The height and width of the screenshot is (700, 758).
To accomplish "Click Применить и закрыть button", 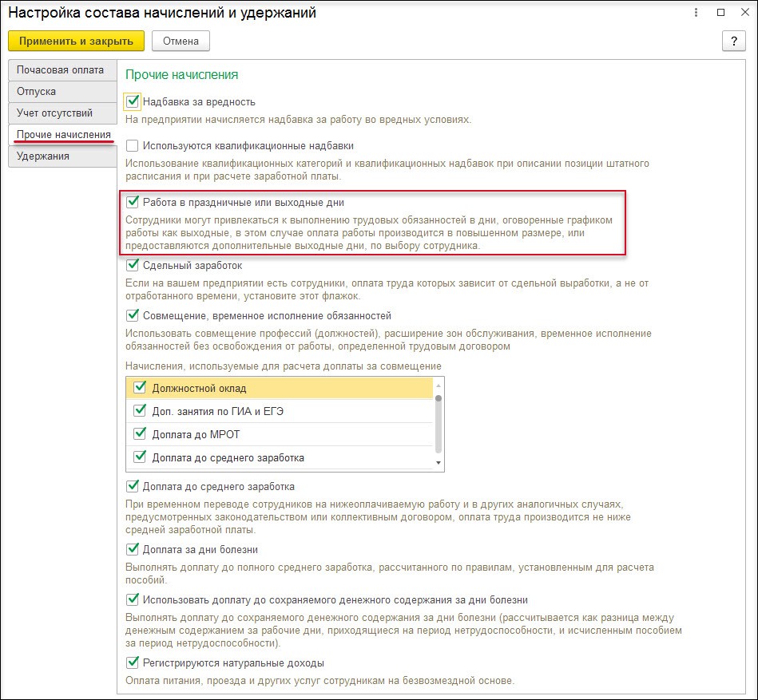I will coord(77,41).
